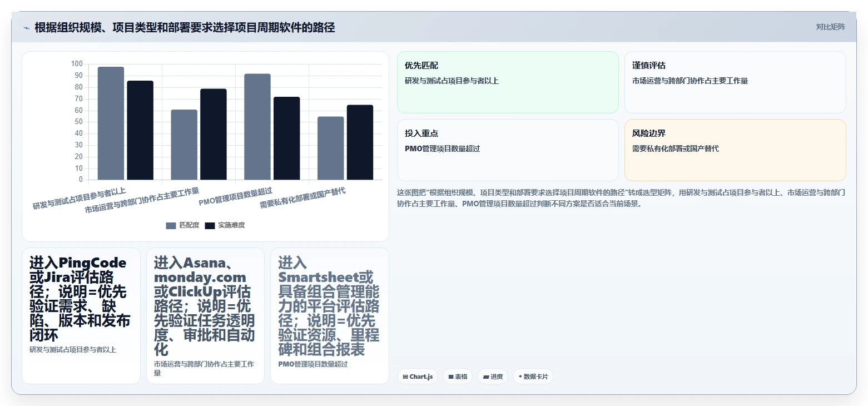Screen dimensions: 868x406
Task: Select the 进度 chip
Action: point(493,377)
